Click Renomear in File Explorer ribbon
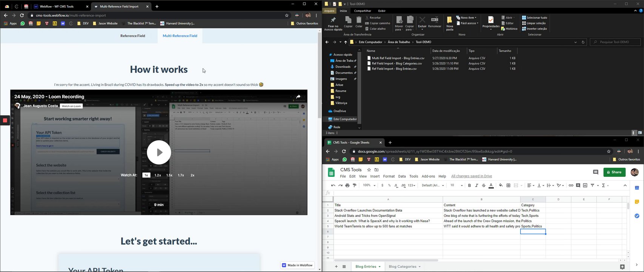 pyautogui.click(x=435, y=22)
